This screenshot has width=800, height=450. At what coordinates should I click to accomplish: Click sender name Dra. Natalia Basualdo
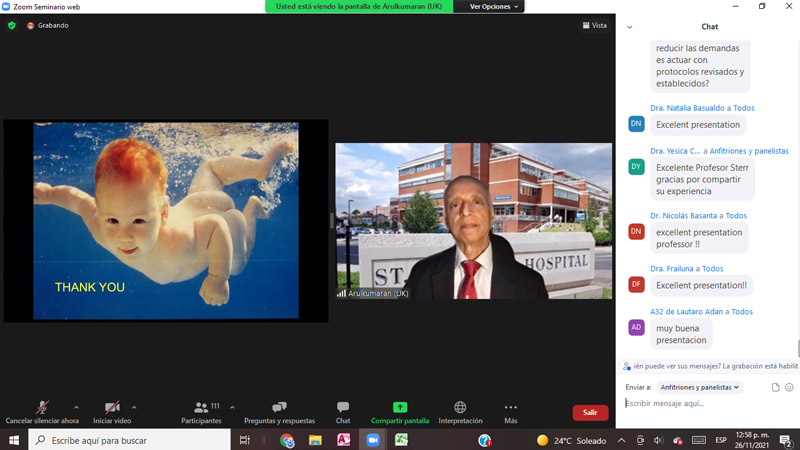687,108
